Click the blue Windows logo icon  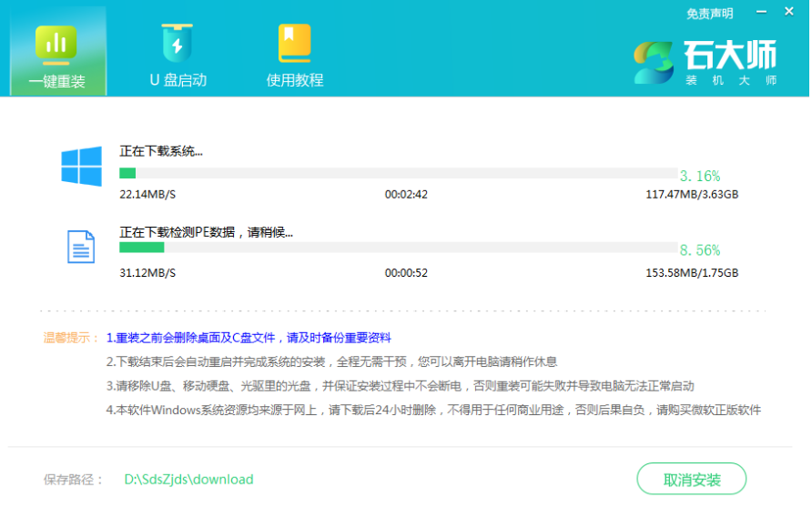[x=80, y=168]
